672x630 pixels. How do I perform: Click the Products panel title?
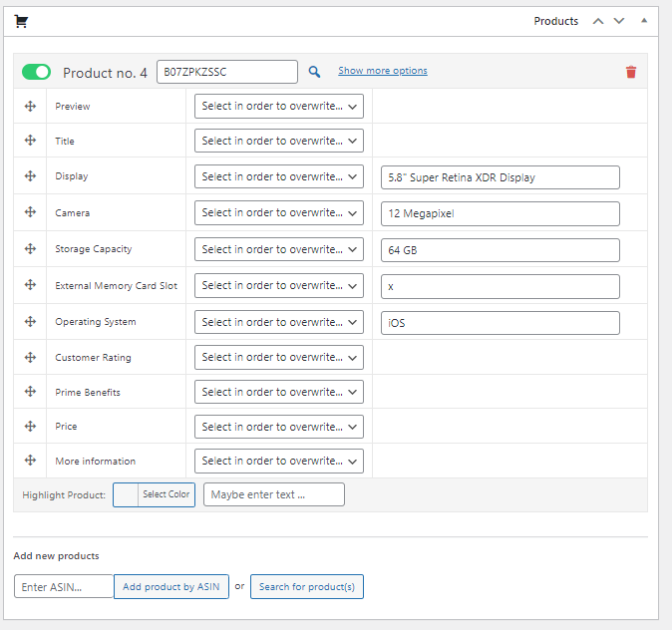[x=556, y=21]
